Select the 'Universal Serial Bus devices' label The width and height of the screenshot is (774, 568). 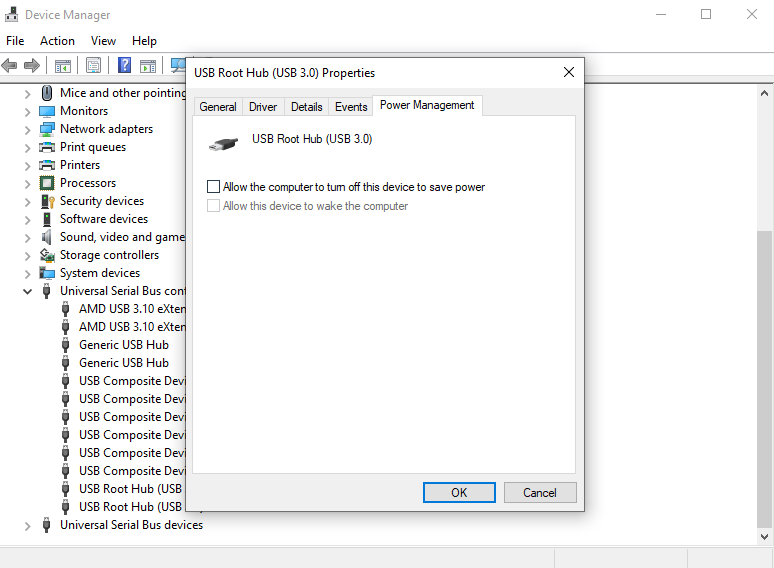click(131, 525)
